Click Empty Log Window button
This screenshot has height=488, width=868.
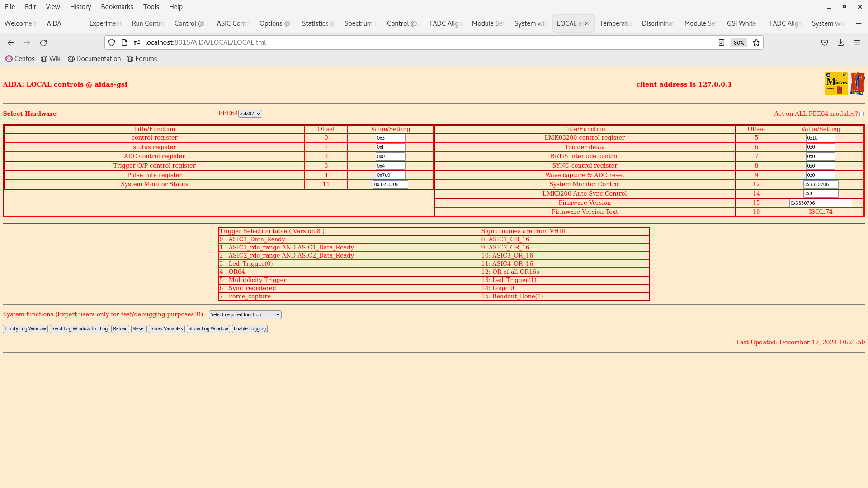(x=25, y=328)
